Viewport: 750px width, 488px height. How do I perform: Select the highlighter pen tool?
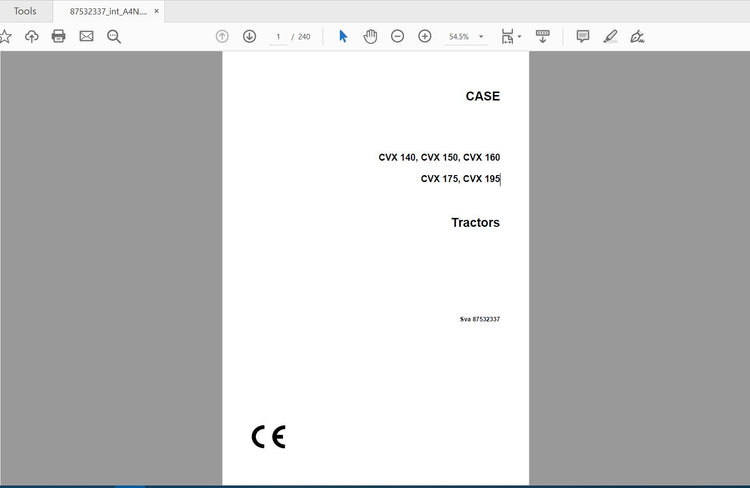pyautogui.click(x=610, y=36)
